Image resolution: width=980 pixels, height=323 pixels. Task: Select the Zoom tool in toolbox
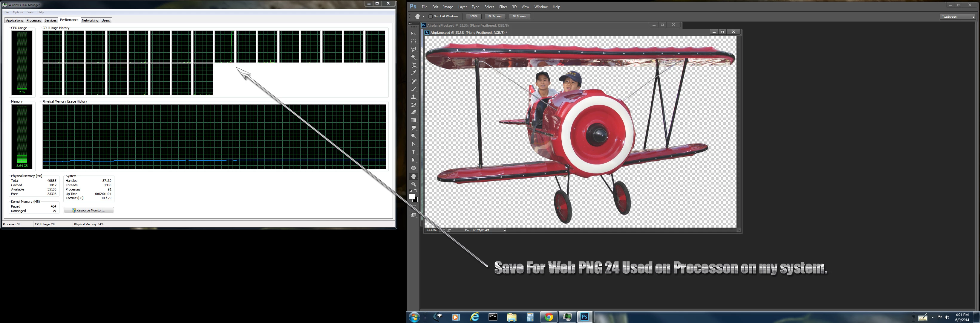(414, 184)
